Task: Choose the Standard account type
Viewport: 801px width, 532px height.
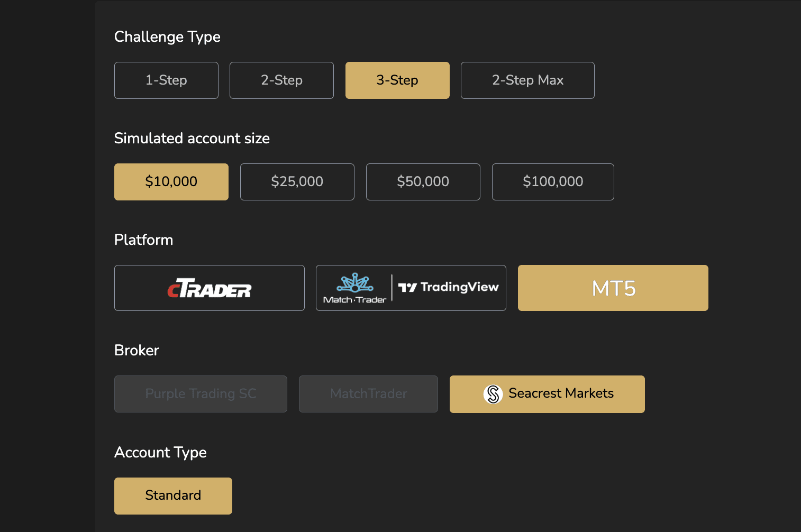Action: point(173,496)
